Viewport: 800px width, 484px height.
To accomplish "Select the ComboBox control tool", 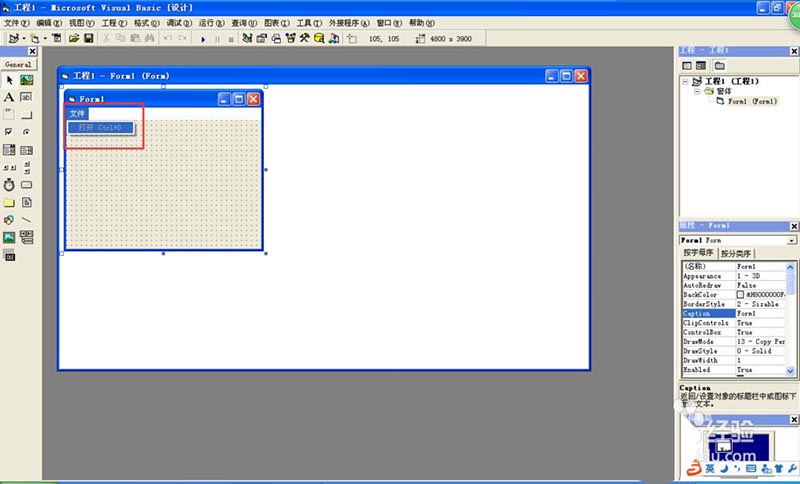I will click(x=9, y=150).
